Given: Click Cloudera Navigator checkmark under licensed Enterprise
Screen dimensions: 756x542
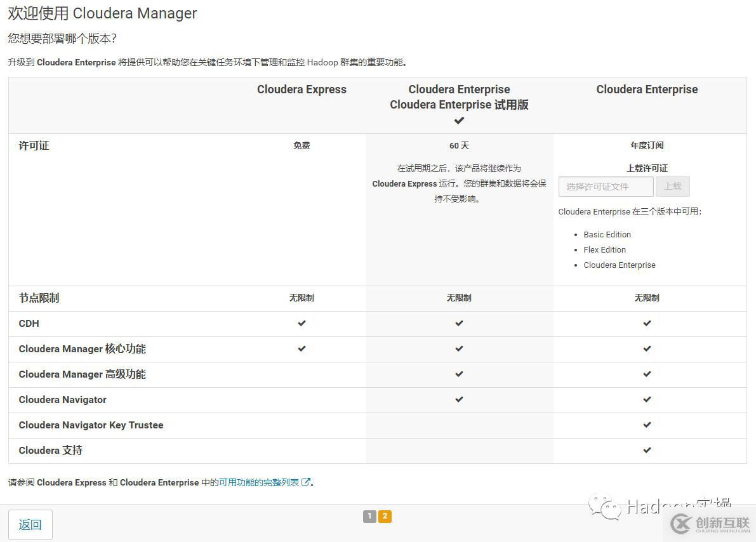Looking at the screenshot, I should [647, 399].
